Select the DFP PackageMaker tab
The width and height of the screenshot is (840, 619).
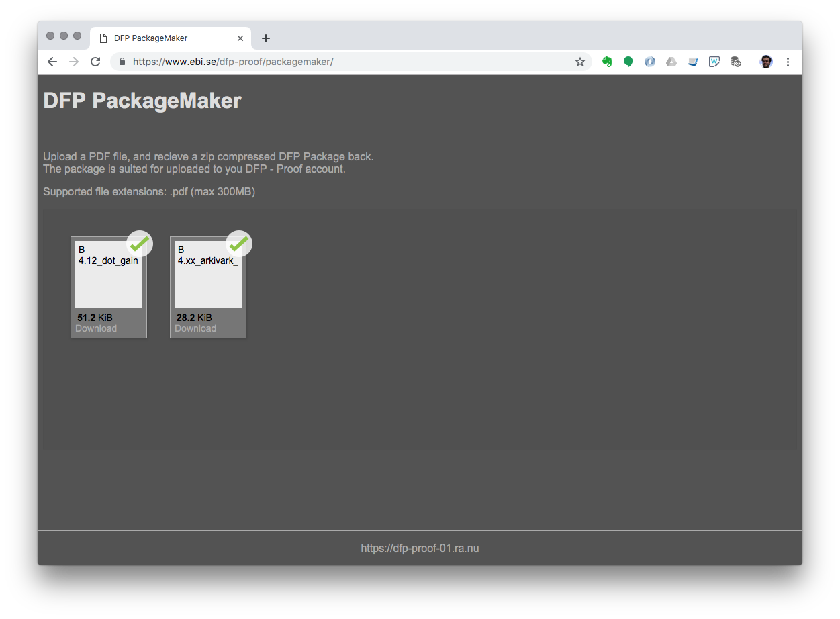171,38
